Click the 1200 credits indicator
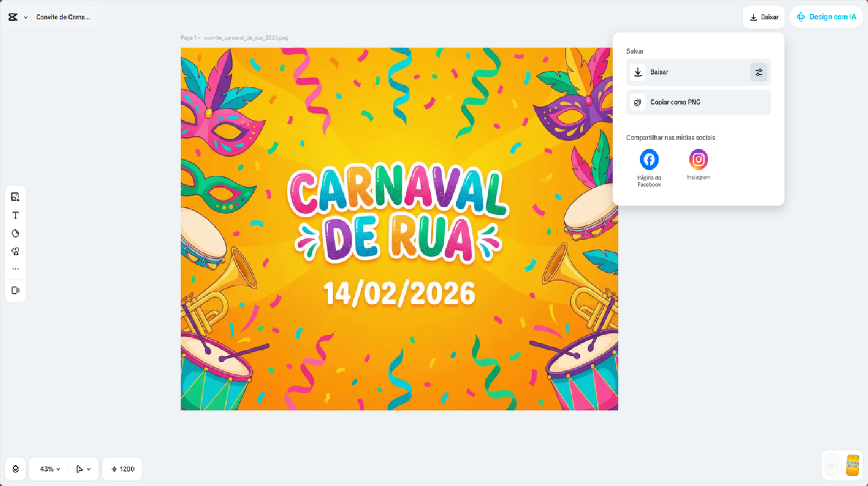The height and width of the screenshot is (486, 868). [123, 469]
